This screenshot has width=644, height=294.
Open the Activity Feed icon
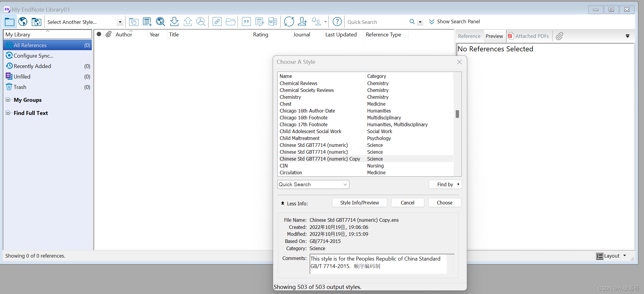(x=316, y=22)
